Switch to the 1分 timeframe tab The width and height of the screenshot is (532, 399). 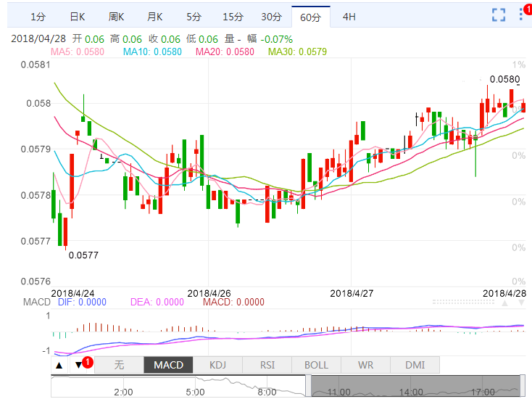[38, 17]
